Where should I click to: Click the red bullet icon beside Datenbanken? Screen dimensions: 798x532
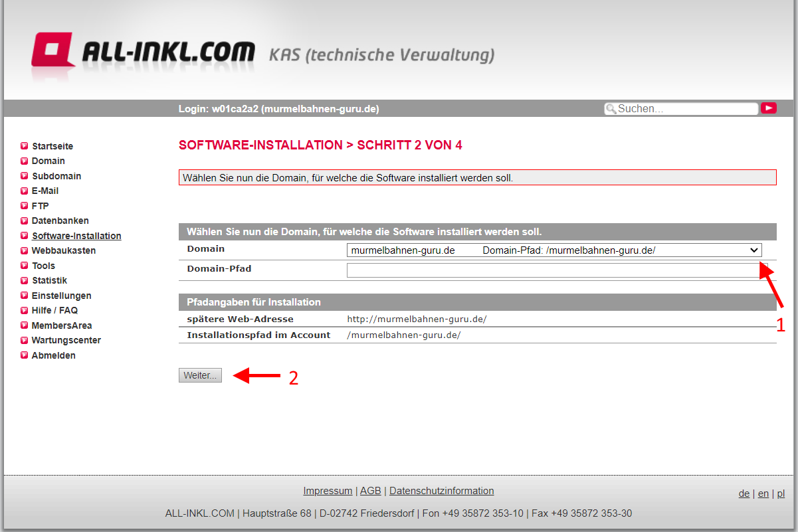click(25, 221)
